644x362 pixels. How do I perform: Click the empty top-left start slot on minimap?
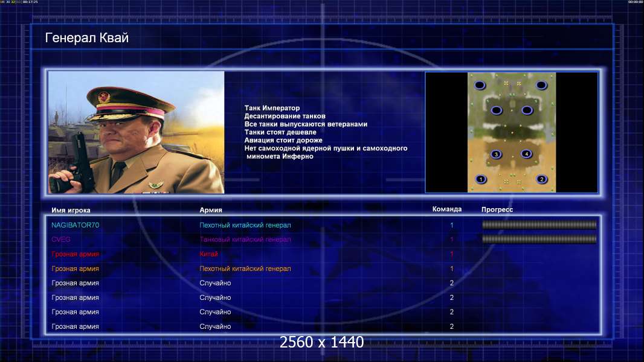480,85
